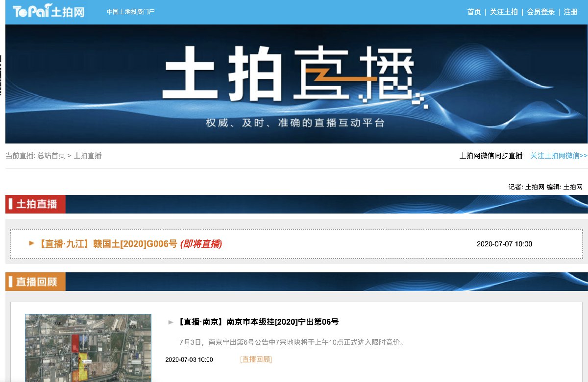The height and width of the screenshot is (382, 588).
Task: Click the 2020-07-07 10:00 timestamp
Action: [504, 244]
